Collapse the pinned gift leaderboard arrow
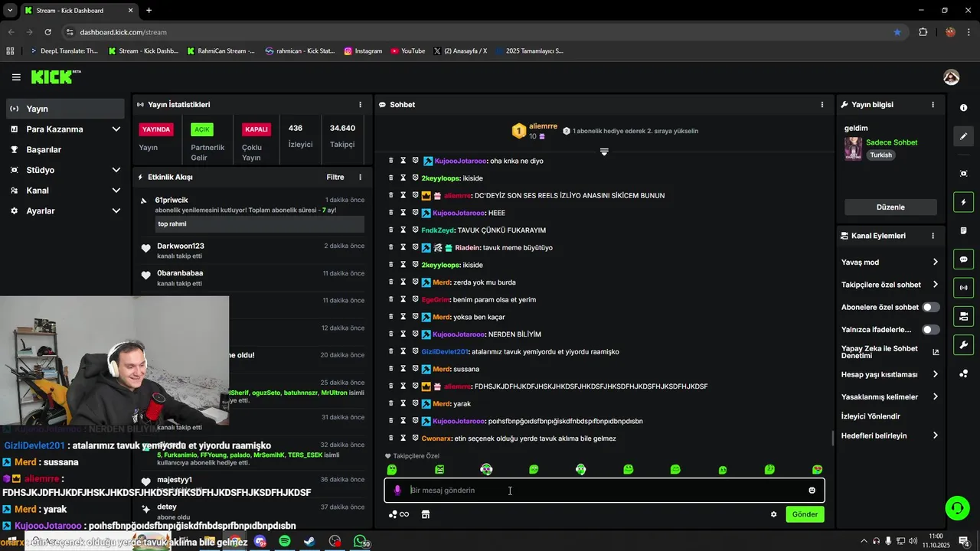The image size is (980, 551). [604, 152]
